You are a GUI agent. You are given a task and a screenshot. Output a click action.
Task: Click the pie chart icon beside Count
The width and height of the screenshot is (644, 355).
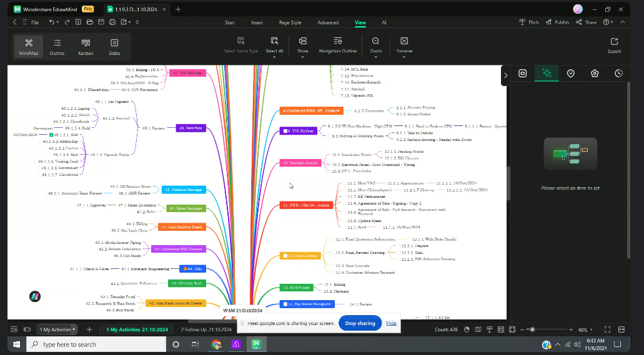click(467, 329)
